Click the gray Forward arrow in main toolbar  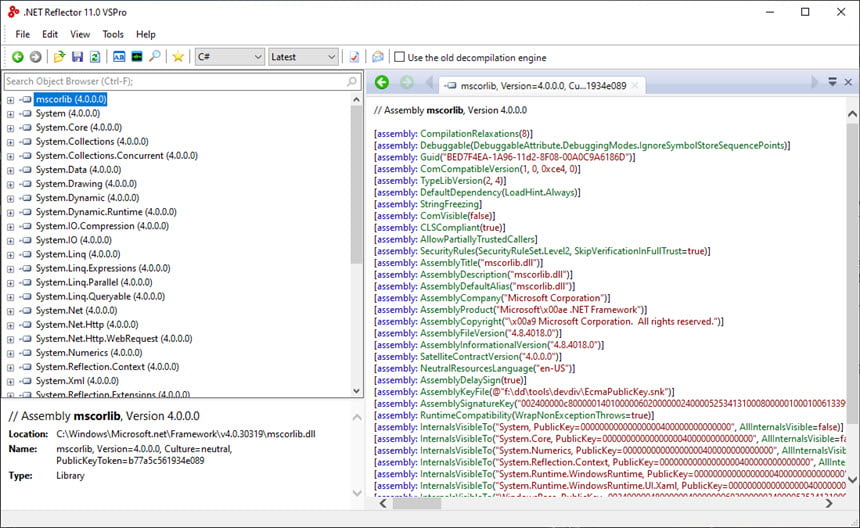tap(36, 56)
